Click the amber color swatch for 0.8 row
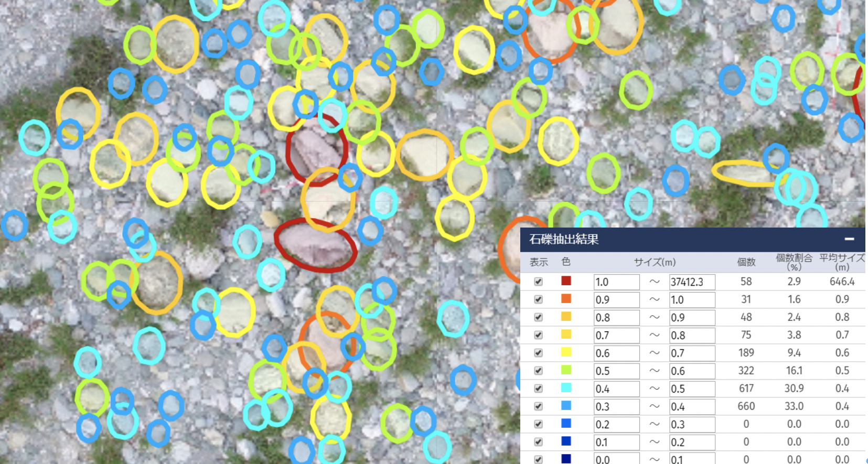 pos(566,317)
